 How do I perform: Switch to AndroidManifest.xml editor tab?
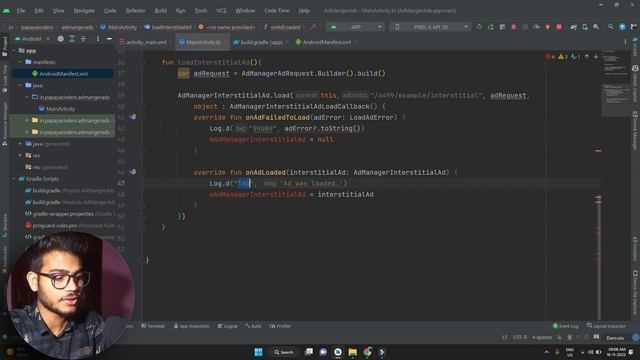point(326,42)
